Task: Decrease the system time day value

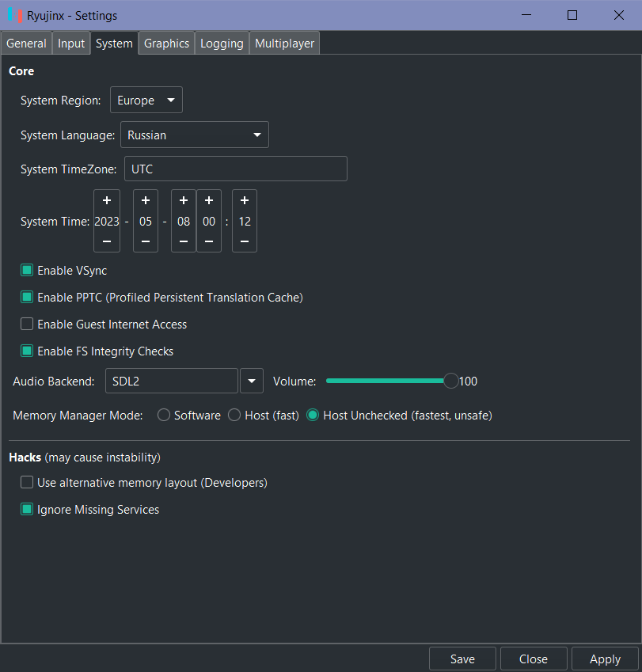Action: [x=184, y=241]
